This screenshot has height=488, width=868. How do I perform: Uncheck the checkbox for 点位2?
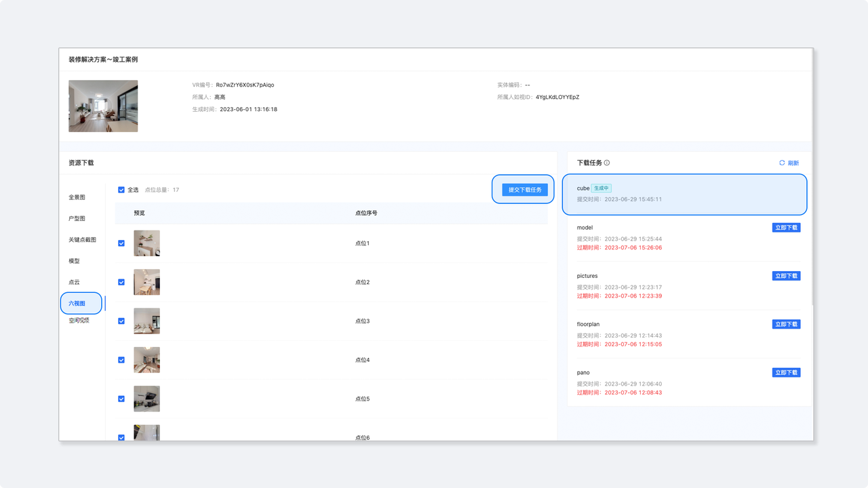coord(121,282)
